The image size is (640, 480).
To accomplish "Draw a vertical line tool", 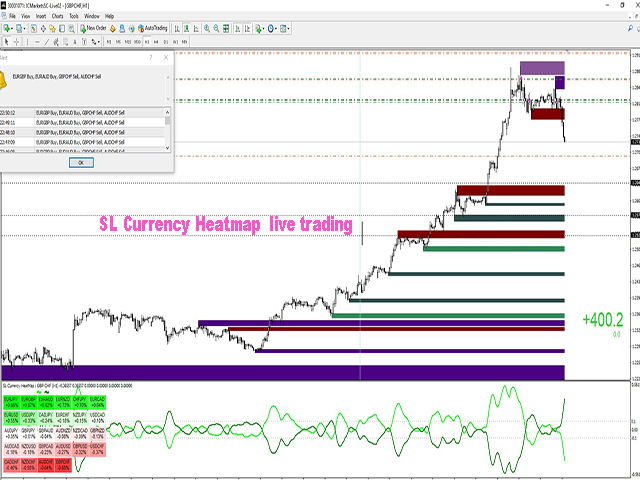I will 27,42.
